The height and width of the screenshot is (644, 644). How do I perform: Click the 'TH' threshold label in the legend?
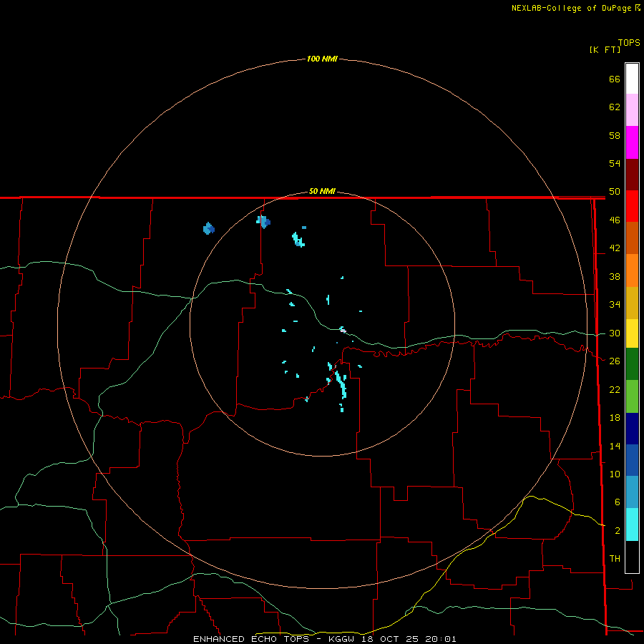[x=615, y=559]
